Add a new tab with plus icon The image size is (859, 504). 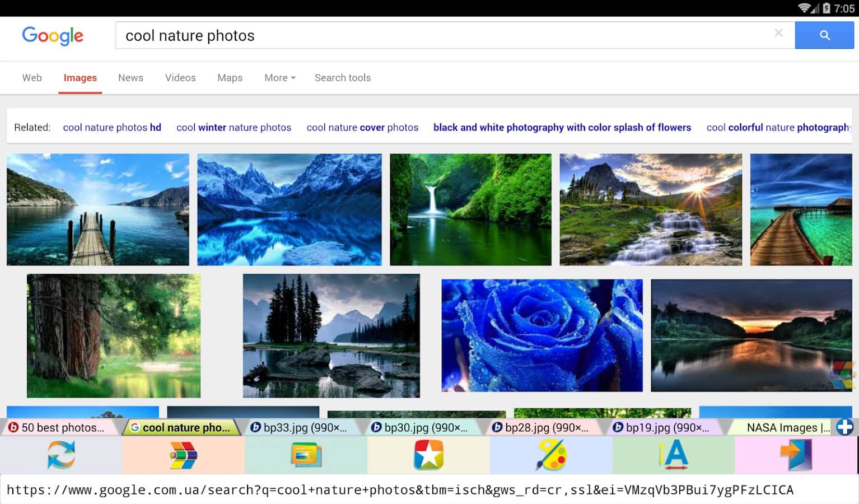click(x=844, y=427)
